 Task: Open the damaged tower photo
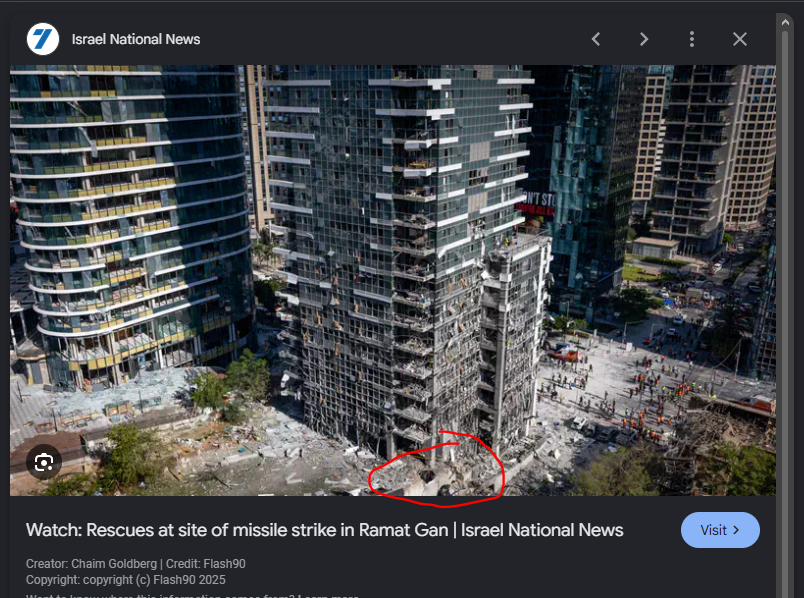click(393, 280)
